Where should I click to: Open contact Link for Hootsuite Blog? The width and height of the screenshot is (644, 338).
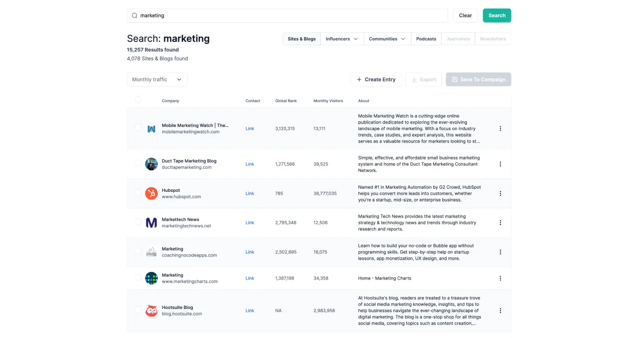pyautogui.click(x=250, y=311)
